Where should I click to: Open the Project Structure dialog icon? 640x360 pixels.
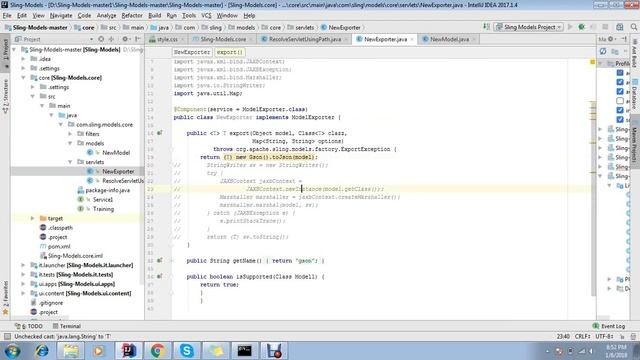pos(620,27)
